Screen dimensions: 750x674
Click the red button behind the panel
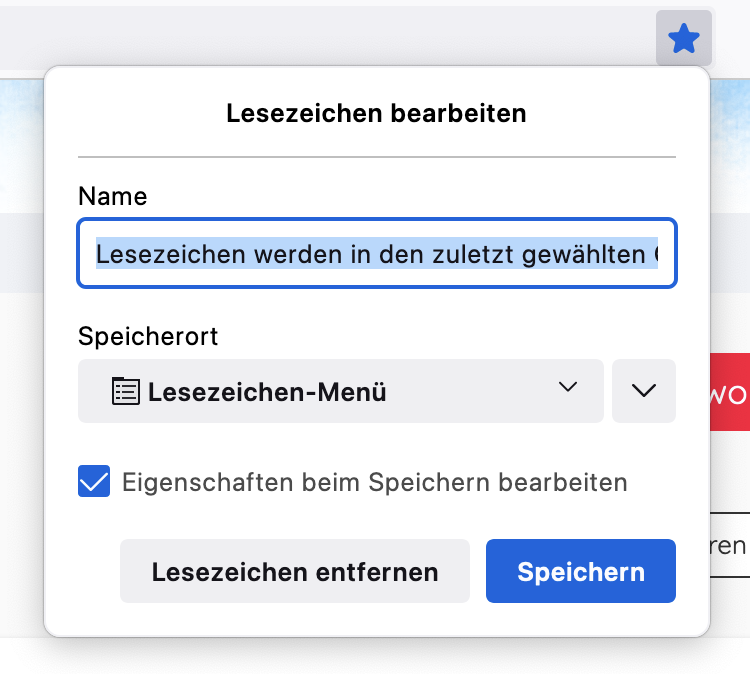point(729,392)
